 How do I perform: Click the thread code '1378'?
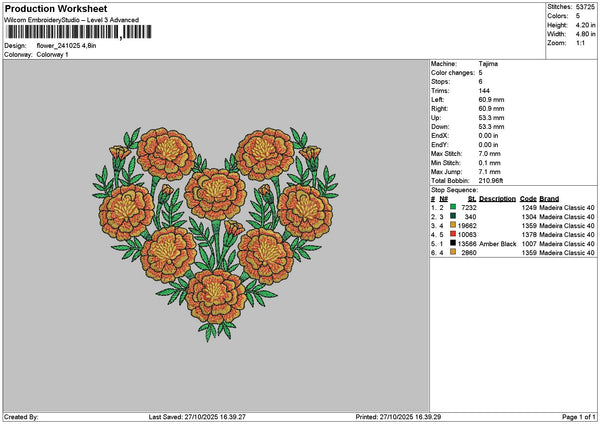click(529, 235)
